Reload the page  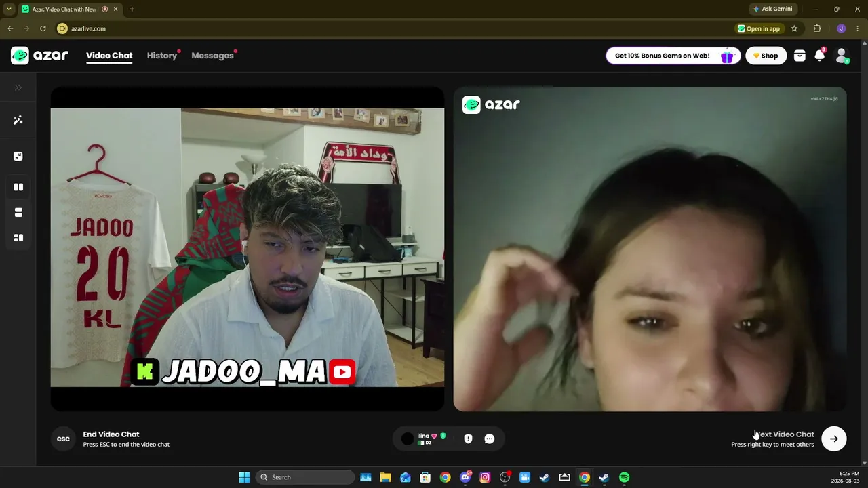pyautogui.click(x=43, y=28)
